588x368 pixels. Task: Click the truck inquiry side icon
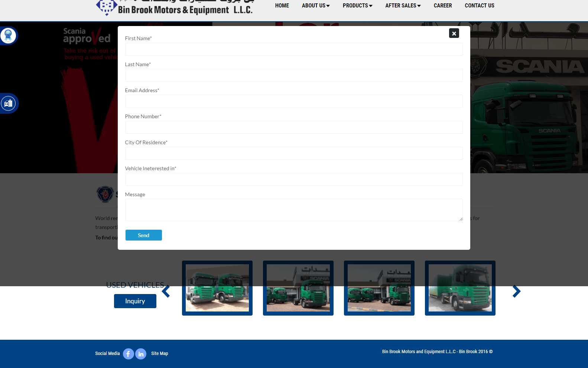tap(8, 103)
